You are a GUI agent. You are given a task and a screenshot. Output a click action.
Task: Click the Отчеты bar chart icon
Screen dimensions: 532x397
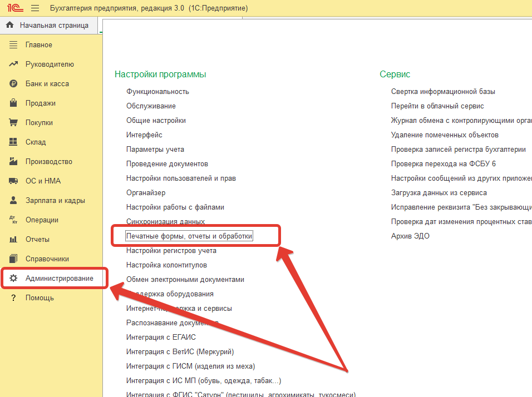13,239
